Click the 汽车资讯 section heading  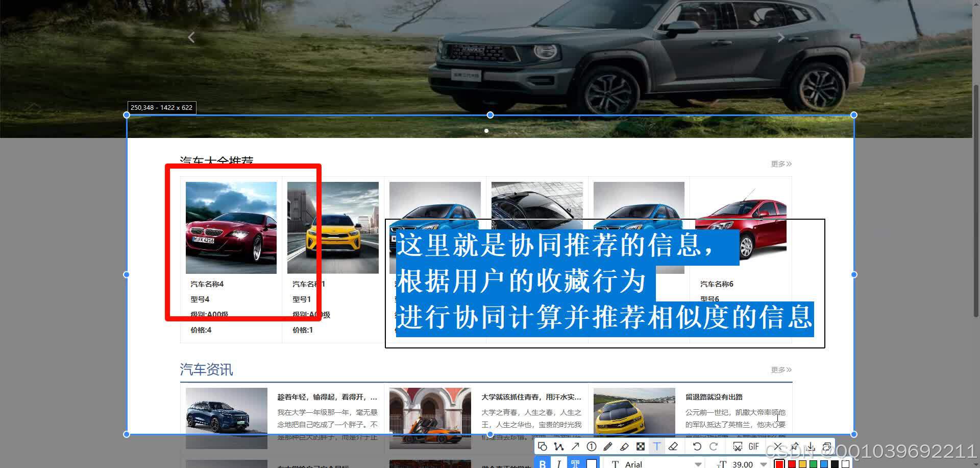[206, 369]
